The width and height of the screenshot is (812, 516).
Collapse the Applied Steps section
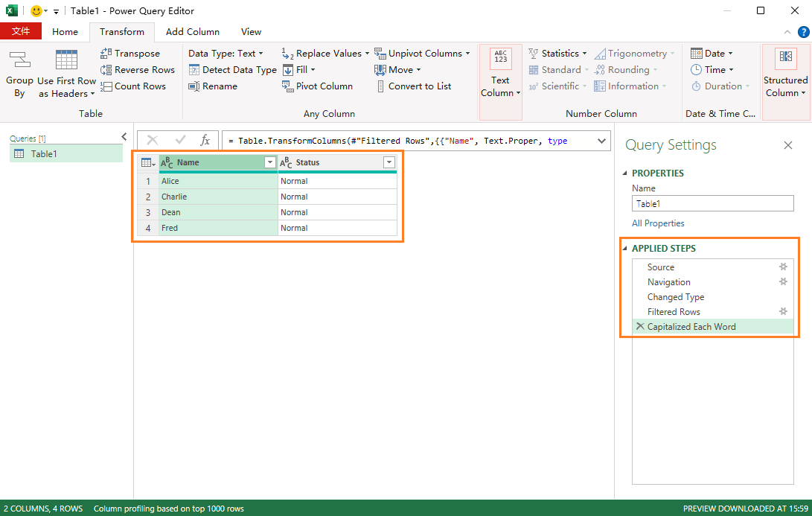coord(625,249)
